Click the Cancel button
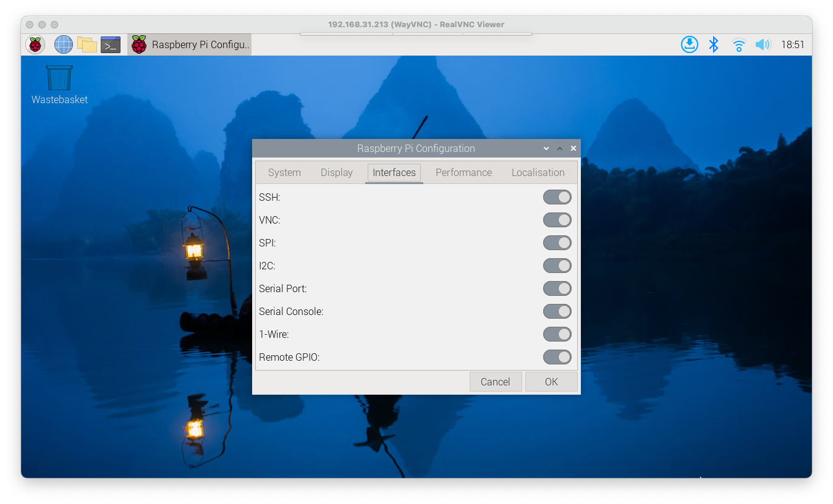This screenshot has width=833, height=504. (496, 382)
